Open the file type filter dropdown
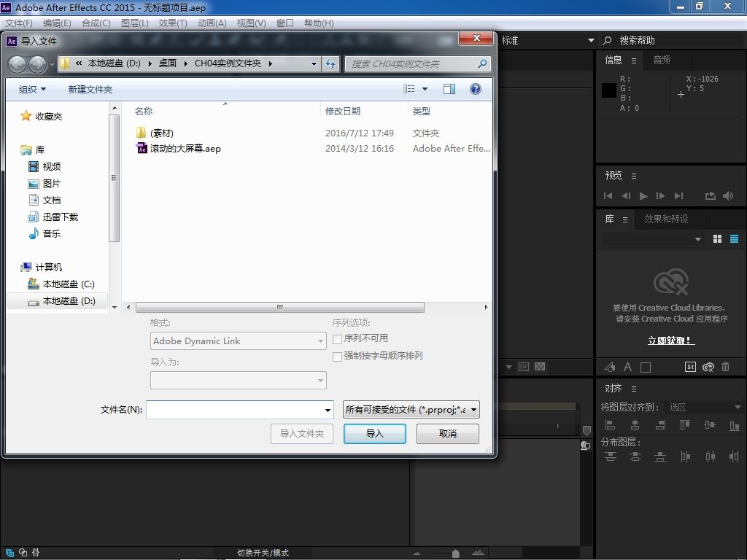Screen dimensions: 747x560 [x=411, y=410]
